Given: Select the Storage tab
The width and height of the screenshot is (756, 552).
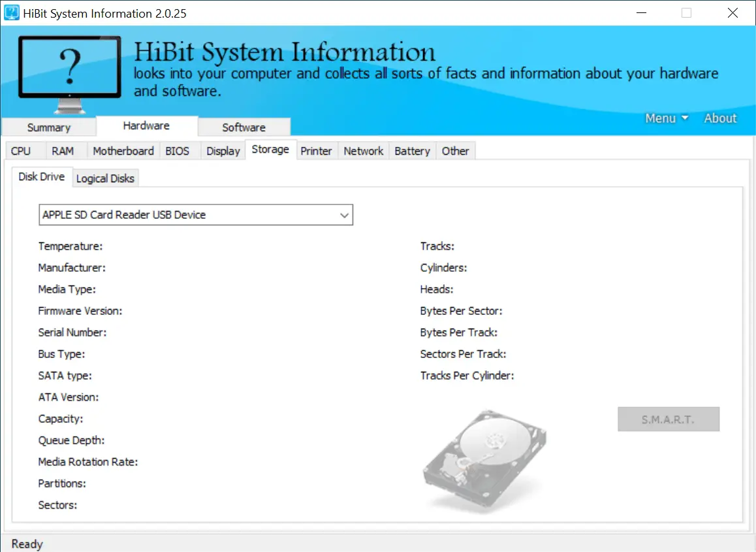Looking at the screenshot, I should (x=270, y=150).
